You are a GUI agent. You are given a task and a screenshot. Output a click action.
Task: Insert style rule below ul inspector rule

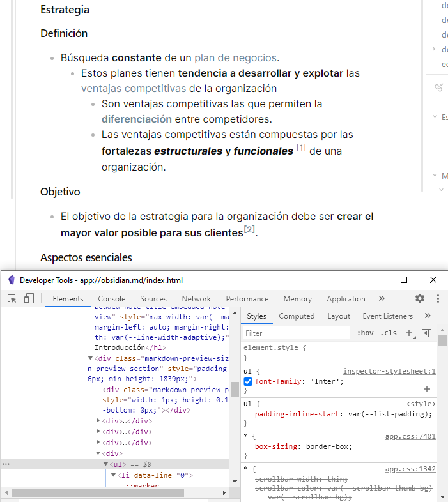[427, 389]
